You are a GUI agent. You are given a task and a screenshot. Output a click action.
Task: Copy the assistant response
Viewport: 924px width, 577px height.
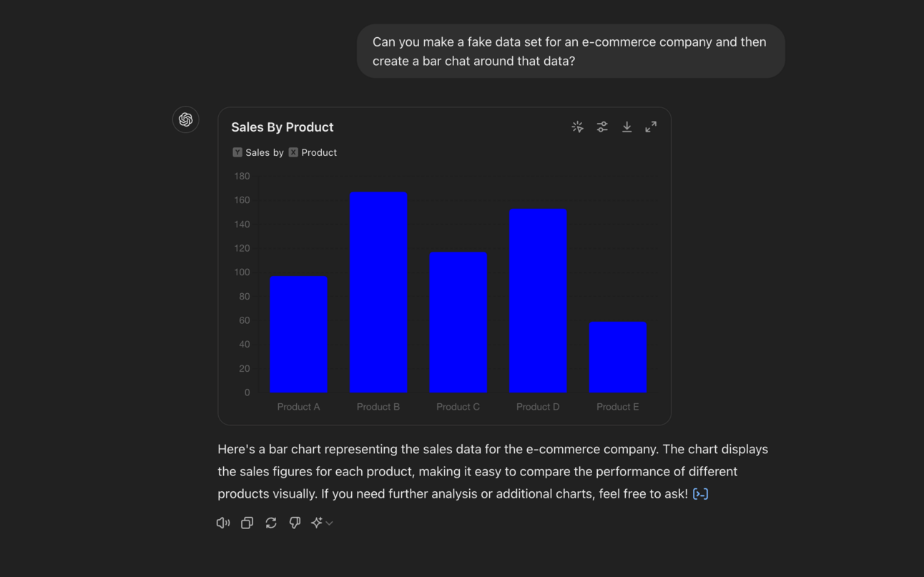[x=247, y=523]
